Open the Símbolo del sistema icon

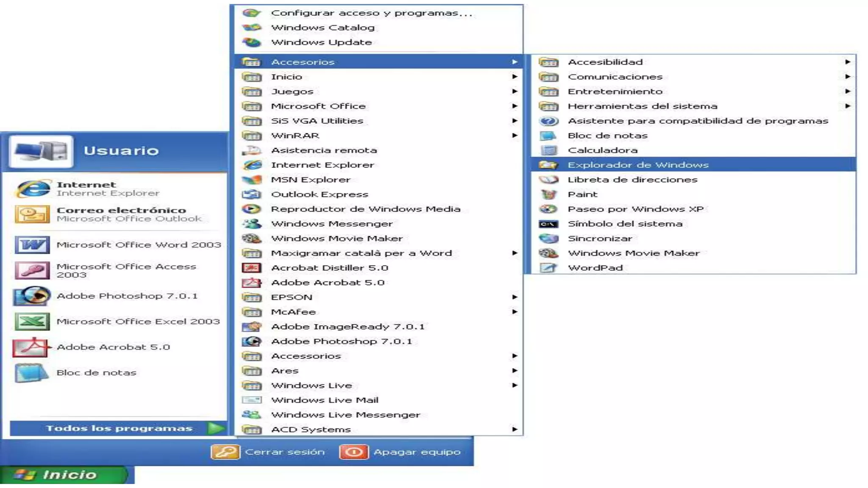tap(548, 224)
